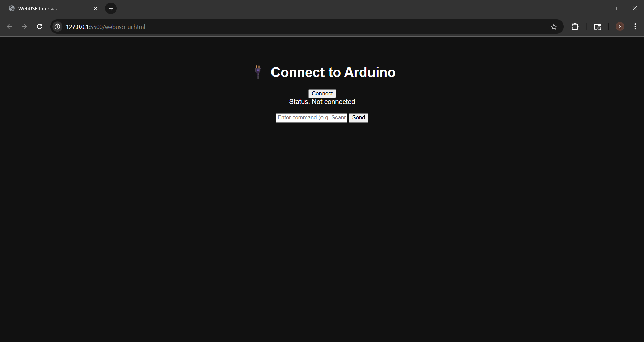644x342 pixels.
Task: Open a new tab with the plus button
Action: (111, 8)
